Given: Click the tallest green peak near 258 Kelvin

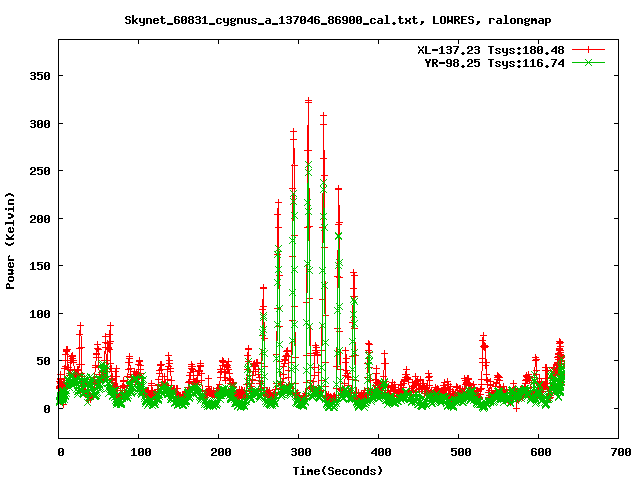Looking at the screenshot, I should click(x=309, y=164).
